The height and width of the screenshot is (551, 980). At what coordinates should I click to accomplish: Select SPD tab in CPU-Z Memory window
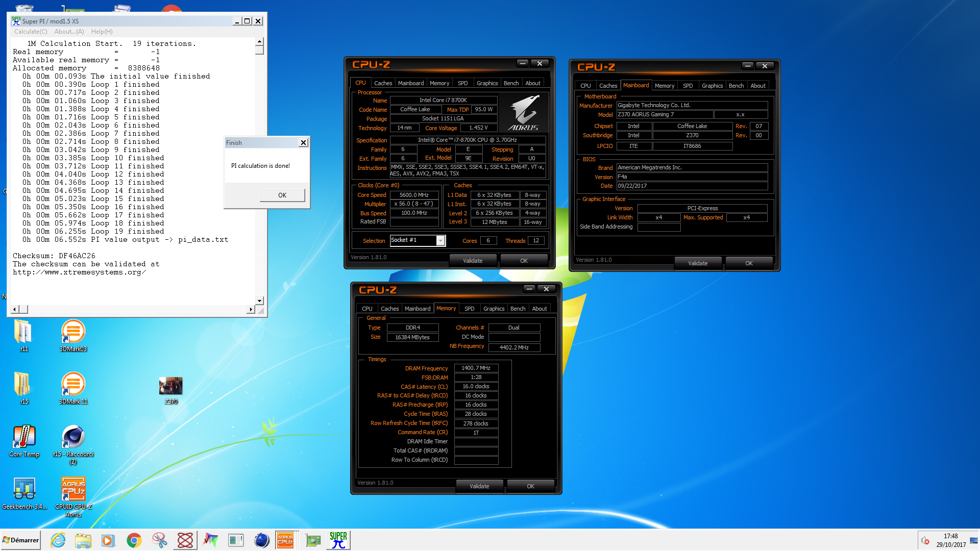pyautogui.click(x=470, y=309)
